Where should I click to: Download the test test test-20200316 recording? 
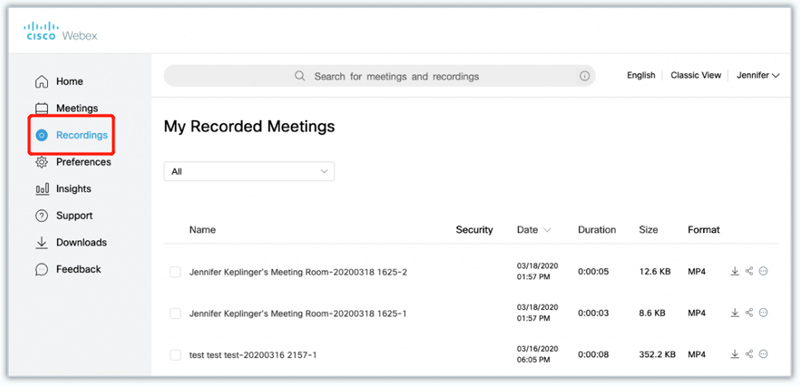coord(735,354)
